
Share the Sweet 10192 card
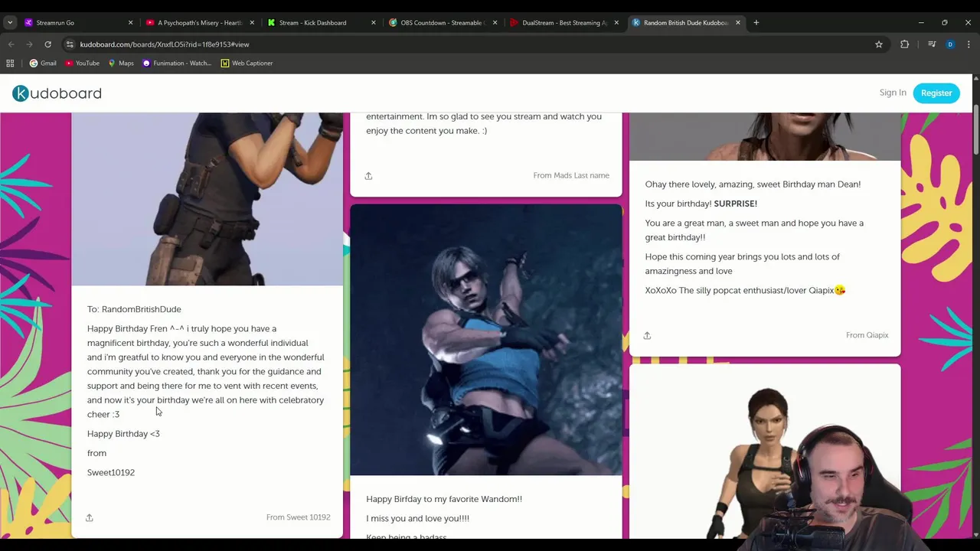90,518
